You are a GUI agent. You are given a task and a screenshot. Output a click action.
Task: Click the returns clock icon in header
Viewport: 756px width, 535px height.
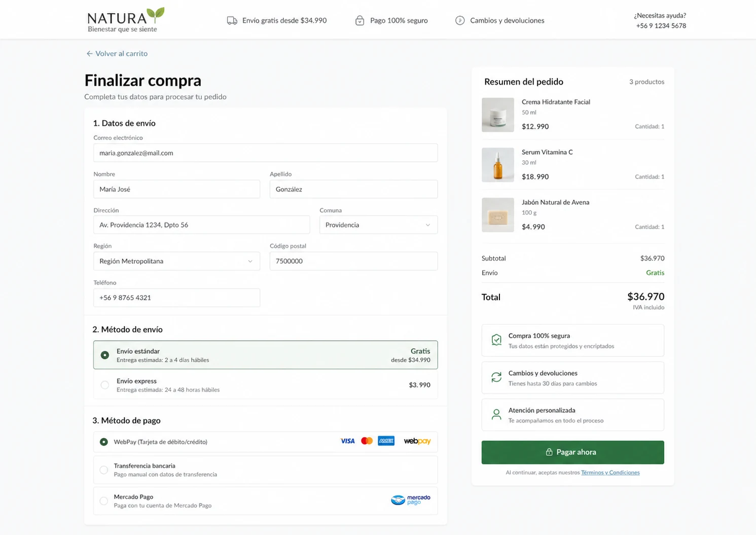460,21
